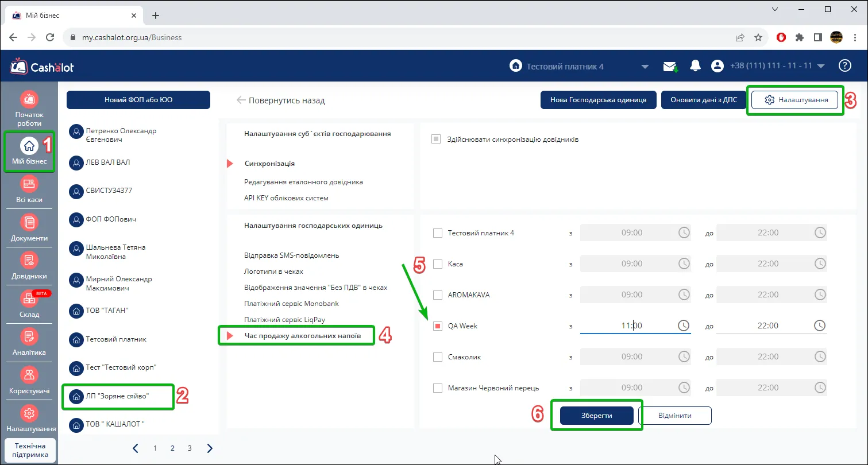Open the Документи sidebar section

click(29, 228)
